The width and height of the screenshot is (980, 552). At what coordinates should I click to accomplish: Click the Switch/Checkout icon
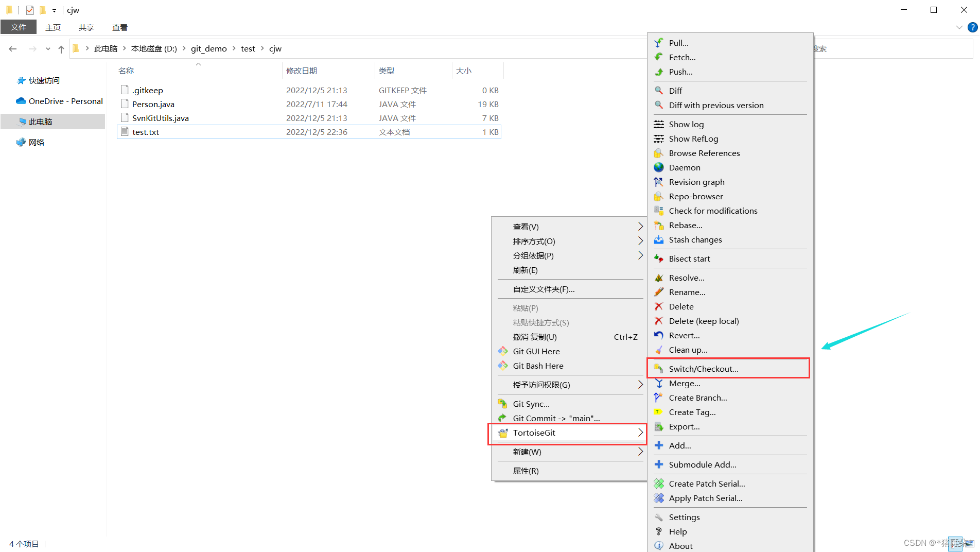[659, 369]
